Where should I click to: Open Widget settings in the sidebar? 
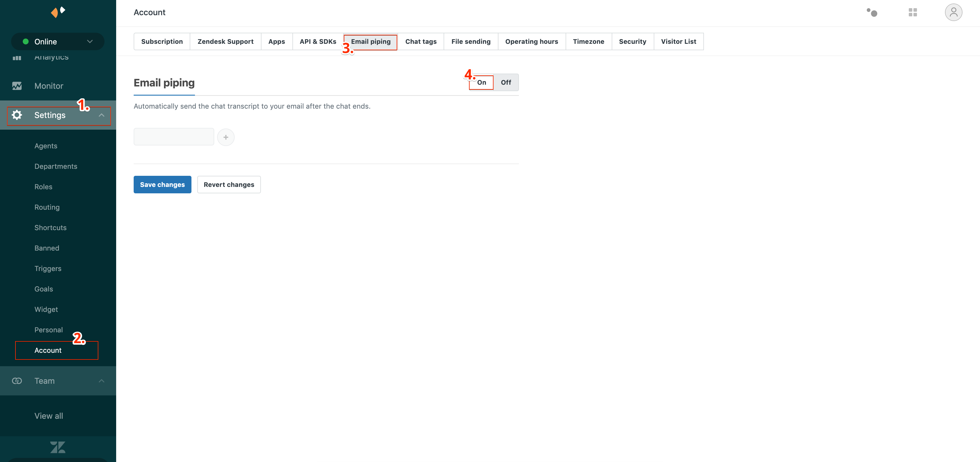[x=46, y=309]
